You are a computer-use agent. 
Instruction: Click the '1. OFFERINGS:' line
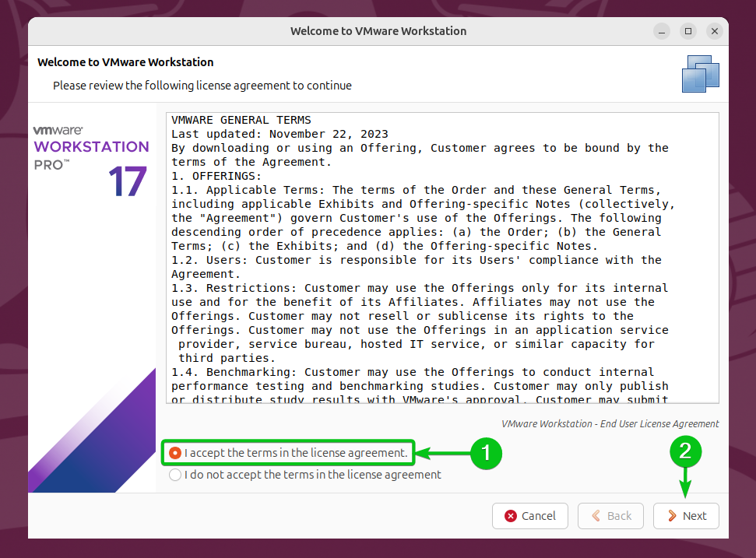(216, 176)
